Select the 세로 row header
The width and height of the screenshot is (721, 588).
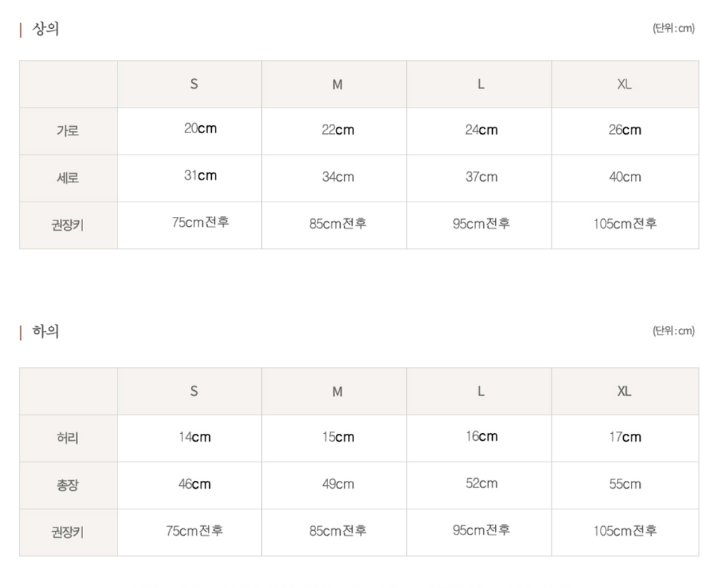pyautogui.click(x=68, y=178)
